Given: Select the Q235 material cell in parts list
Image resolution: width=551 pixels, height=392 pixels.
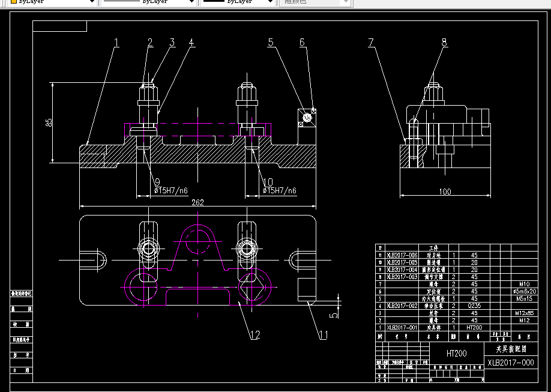Looking at the screenshot, I should click(474, 306).
